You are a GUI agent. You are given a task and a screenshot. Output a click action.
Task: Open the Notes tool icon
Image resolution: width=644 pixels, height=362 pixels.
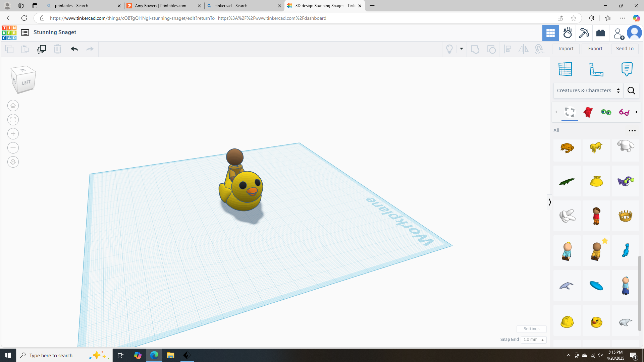pos(627,69)
